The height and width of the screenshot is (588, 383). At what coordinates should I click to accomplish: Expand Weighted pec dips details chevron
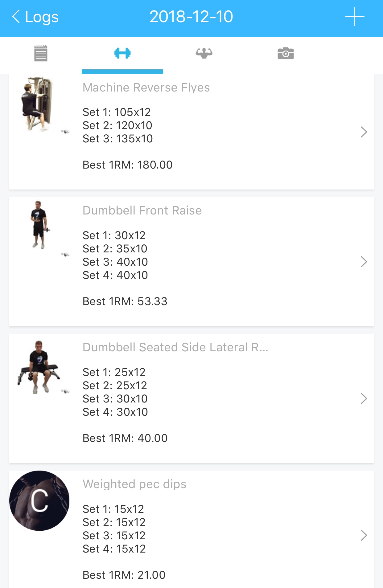tap(364, 535)
